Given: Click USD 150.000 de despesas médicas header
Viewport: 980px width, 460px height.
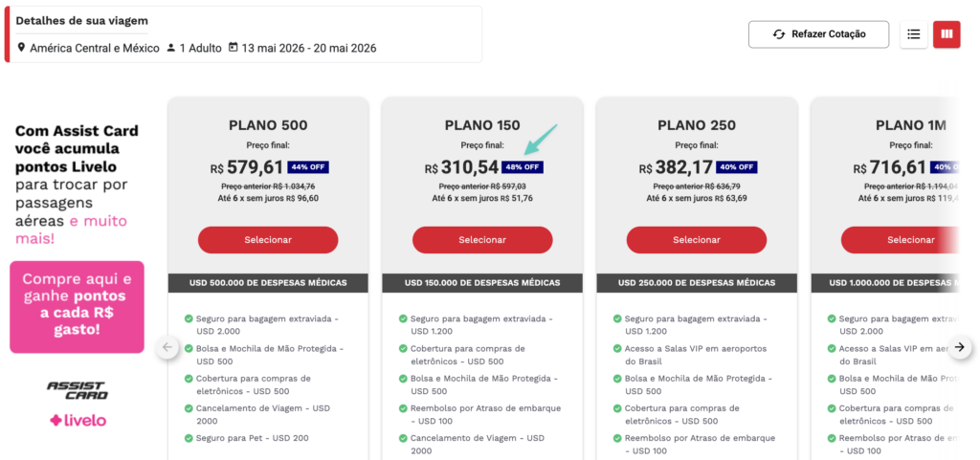Looking at the screenshot, I should click(482, 283).
